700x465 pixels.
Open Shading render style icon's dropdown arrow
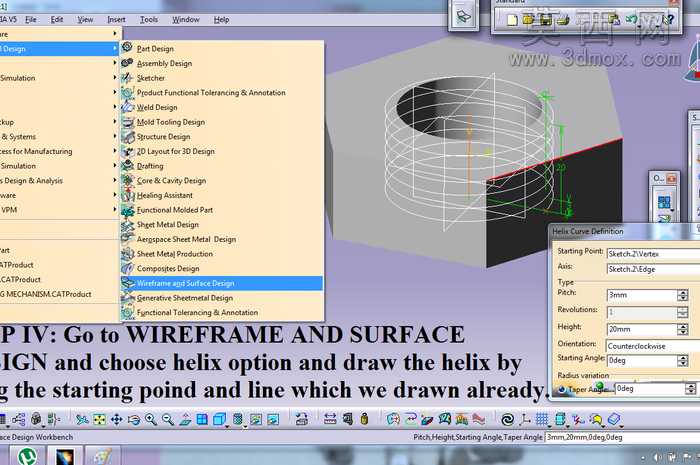click(246, 425)
